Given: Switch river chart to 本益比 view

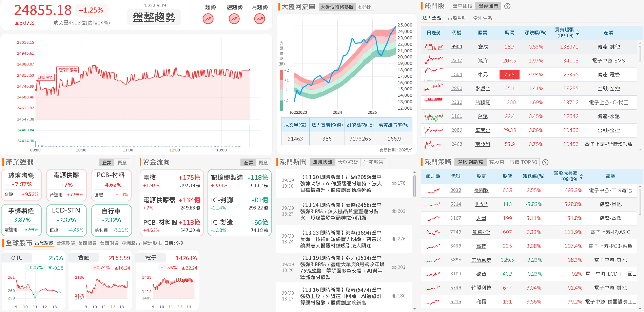Looking at the screenshot, I should [365, 7].
